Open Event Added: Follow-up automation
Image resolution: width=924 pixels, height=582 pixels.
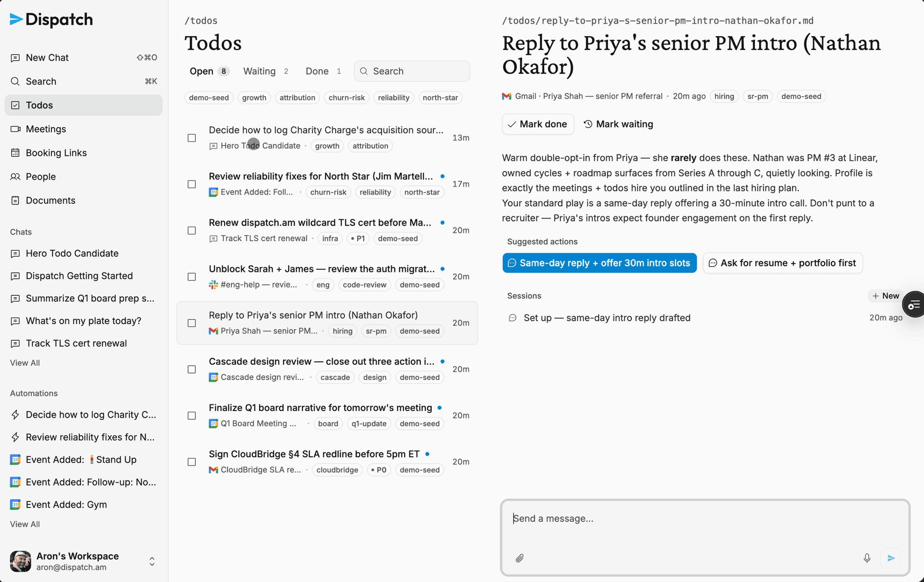(x=84, y=482)
